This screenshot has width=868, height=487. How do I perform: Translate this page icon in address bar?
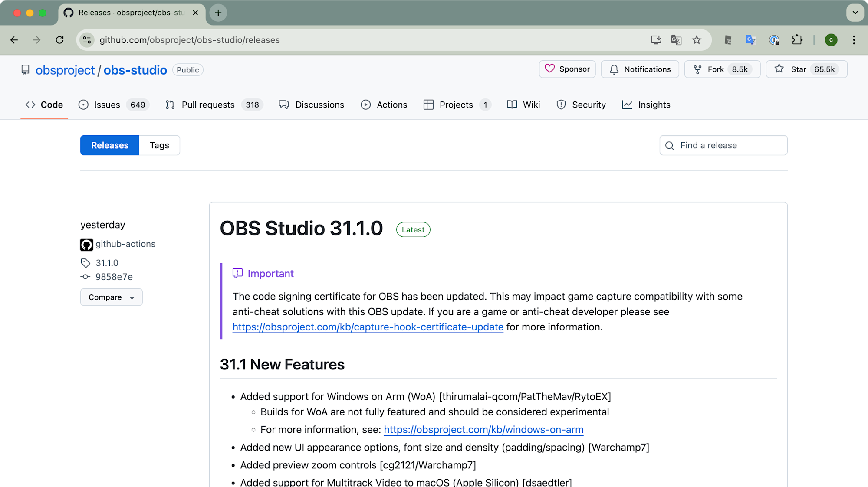point(676,40)
